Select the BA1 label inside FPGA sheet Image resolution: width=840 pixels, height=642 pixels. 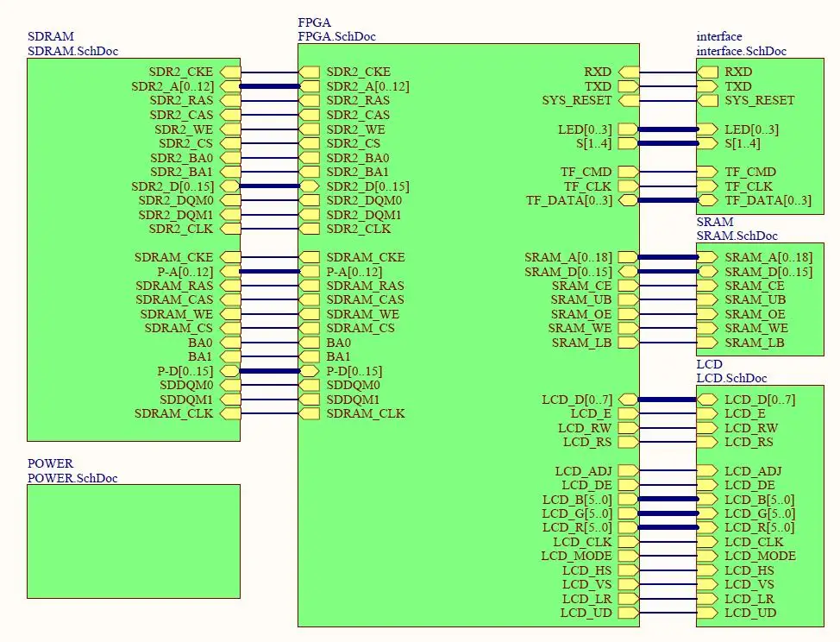(x=339, y=357)
